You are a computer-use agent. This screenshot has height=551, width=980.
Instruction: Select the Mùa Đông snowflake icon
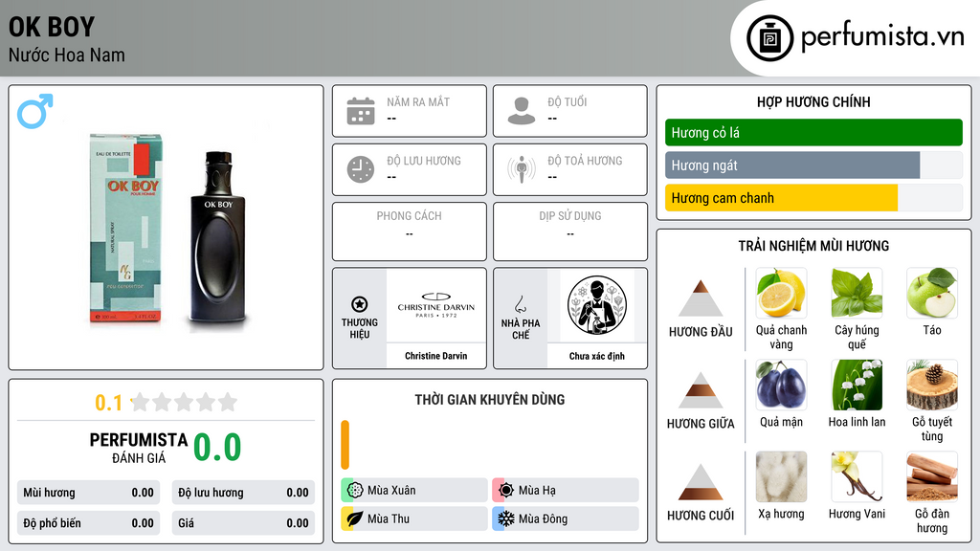[x=506, y=518]
